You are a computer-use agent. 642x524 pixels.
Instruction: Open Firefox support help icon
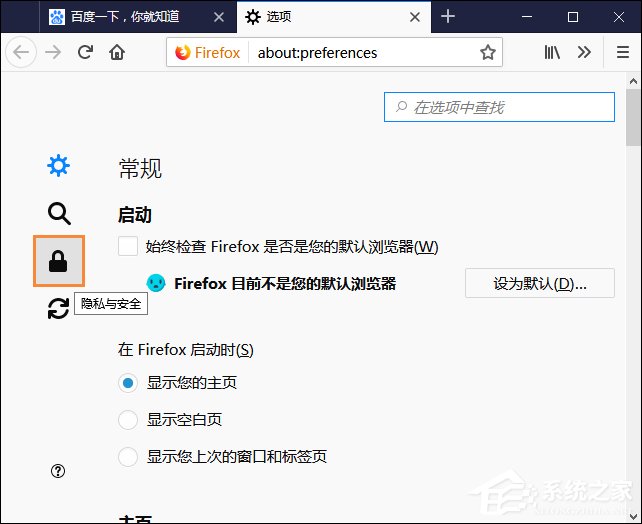click(58, 471)
